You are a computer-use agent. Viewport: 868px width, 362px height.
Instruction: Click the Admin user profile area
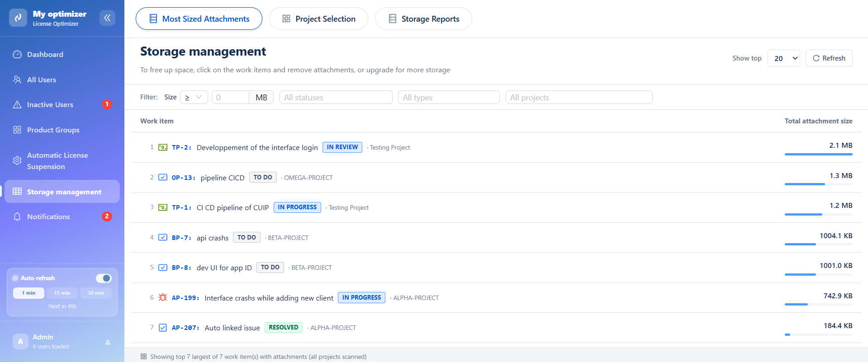(x=62, y=342)
